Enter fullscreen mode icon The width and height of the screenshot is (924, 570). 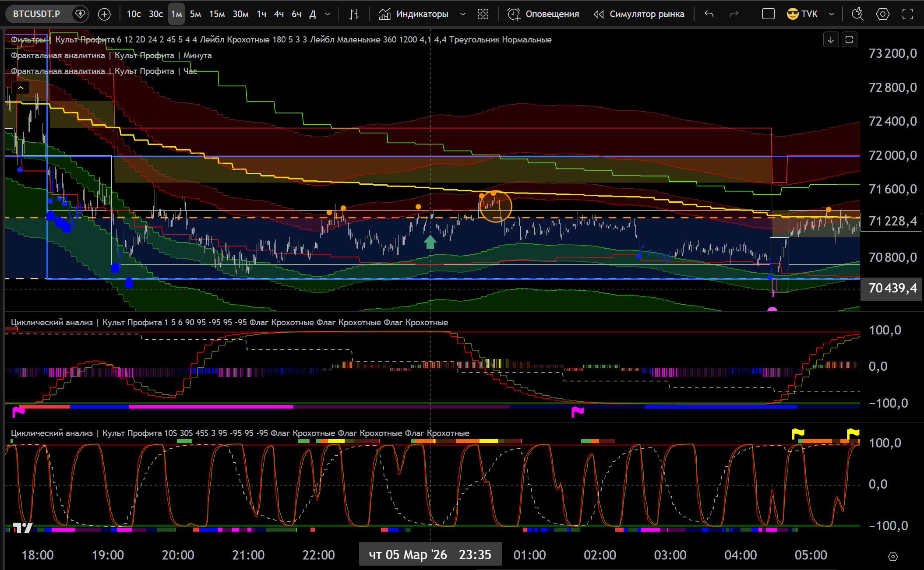[x=908, y=14]
